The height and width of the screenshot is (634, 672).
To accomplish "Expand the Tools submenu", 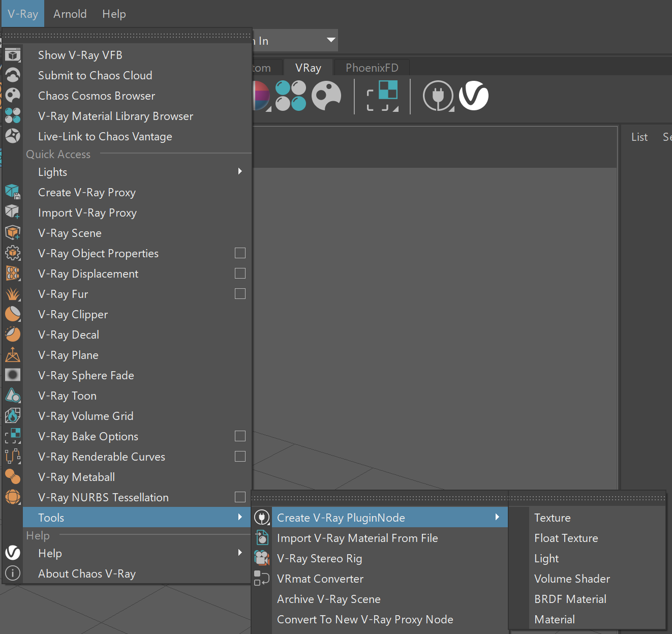I will [x=137, y=518].
